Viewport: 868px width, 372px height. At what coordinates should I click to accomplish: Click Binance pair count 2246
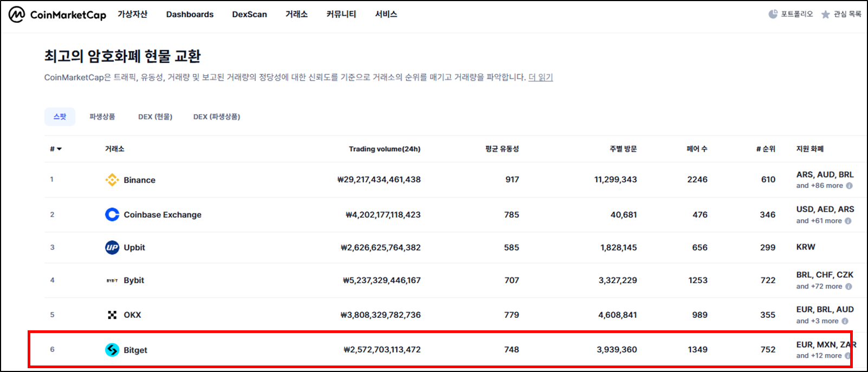coord(697,180)
